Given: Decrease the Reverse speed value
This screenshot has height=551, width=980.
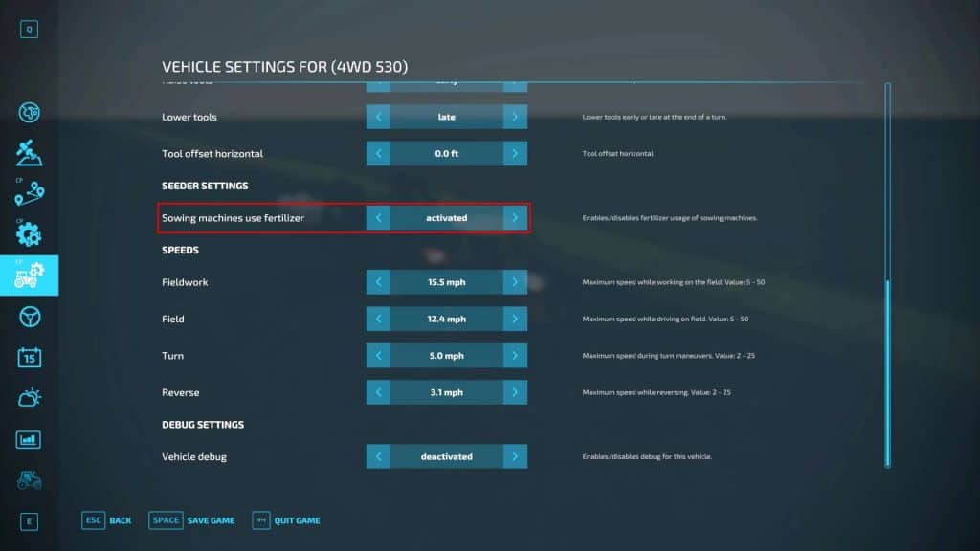Looking at the screenshot, I should point(378,392).
